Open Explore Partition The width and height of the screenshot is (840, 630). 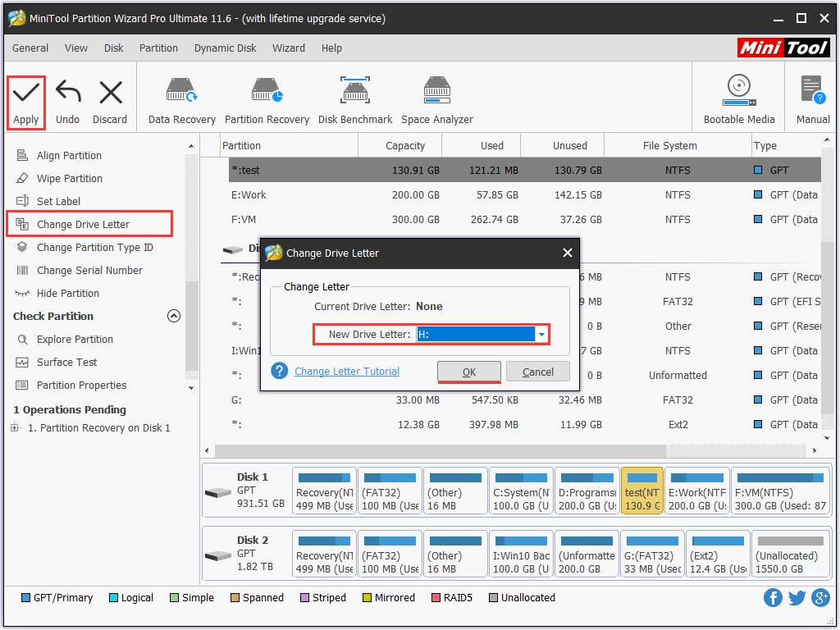[75, 340]
